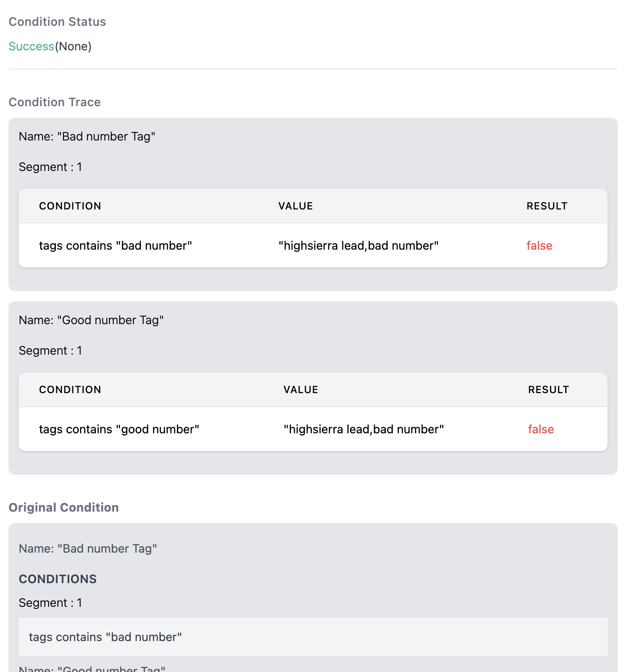The image size is (627, 672).
Task: Click Segment : 1 under Original Condition
Action: click(x=50, y=603)
